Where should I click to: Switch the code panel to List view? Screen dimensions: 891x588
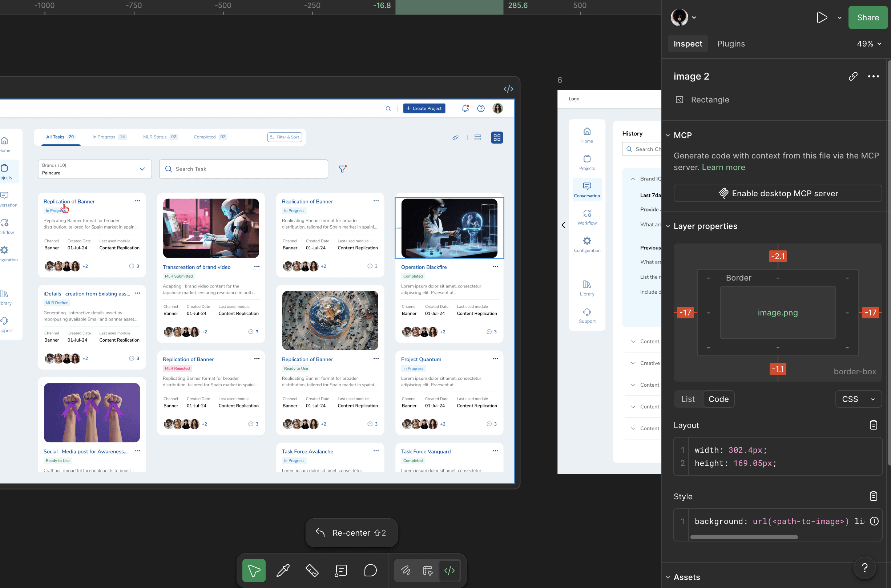(688, 399)
